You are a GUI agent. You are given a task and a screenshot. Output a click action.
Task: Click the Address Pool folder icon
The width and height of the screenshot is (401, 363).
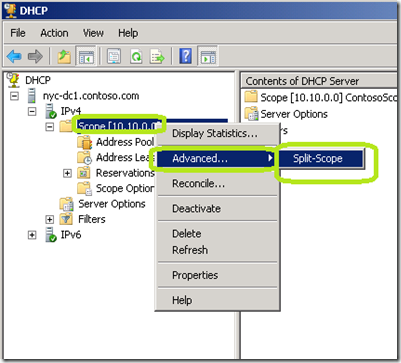tap(84, 142)
